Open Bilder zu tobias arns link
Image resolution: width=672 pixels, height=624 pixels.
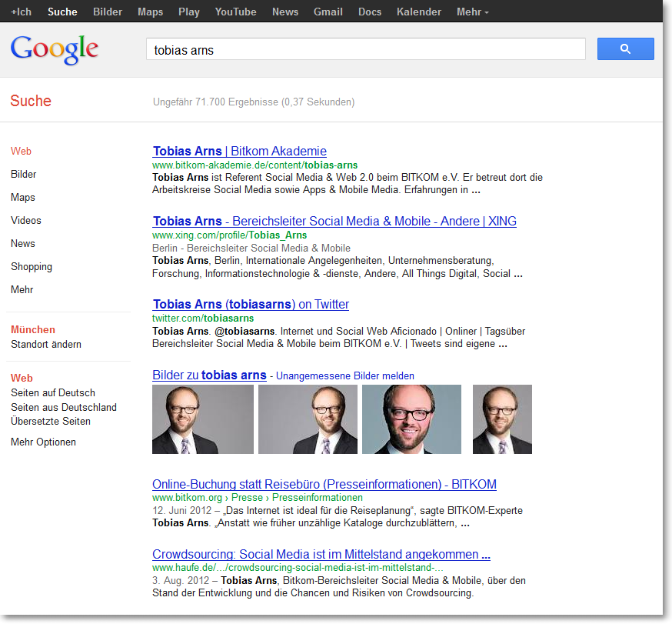209,375
